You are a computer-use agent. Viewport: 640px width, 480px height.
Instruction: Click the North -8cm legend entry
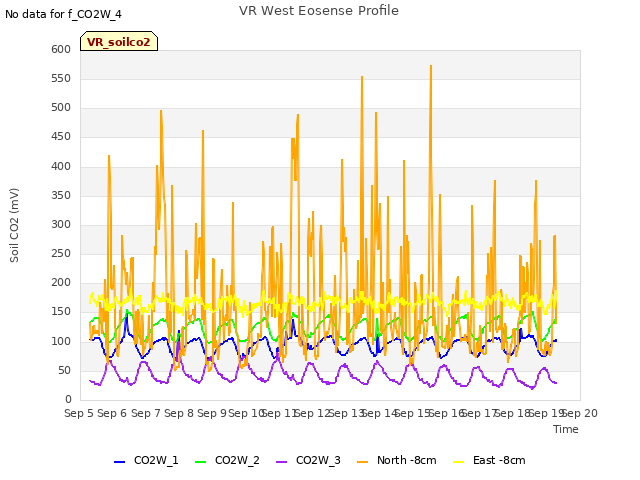click(x=397, y=461)
